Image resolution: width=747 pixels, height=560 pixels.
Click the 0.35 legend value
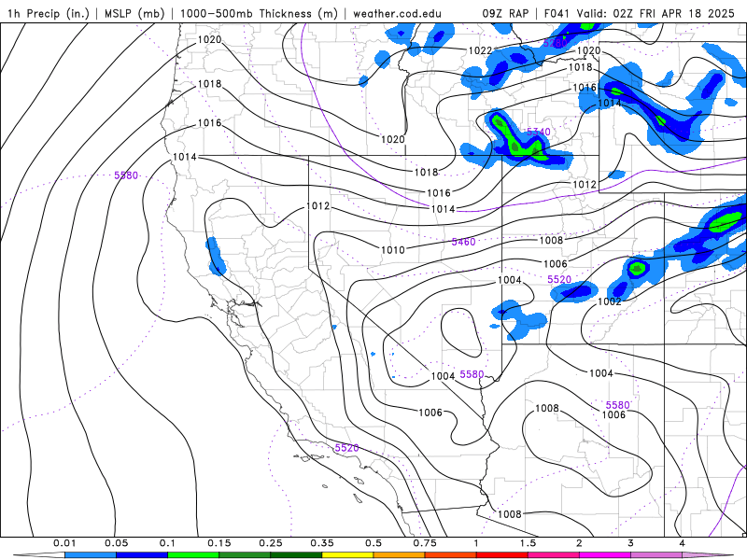[322, 543]
